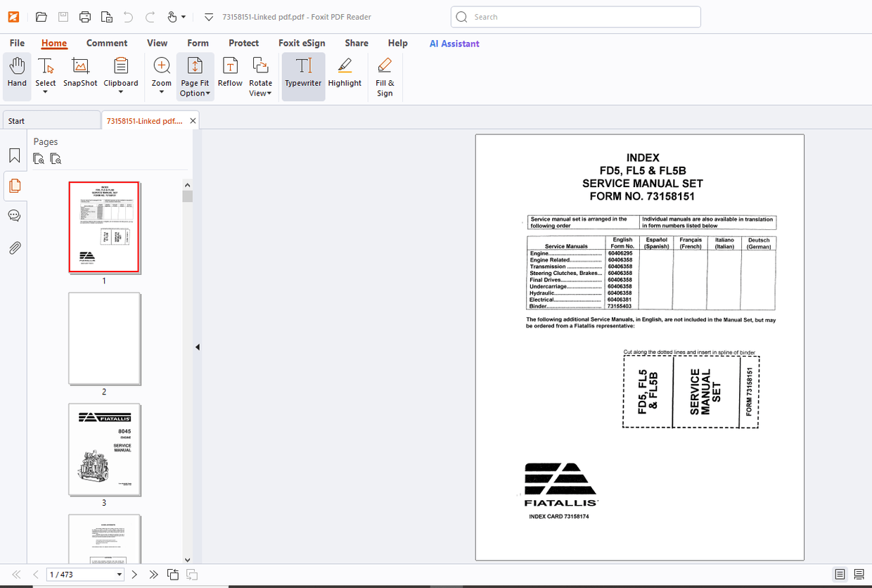Open AI Assistant
Image resolution: width=872 pixels, height=588 pixels.
click(454, 43)
